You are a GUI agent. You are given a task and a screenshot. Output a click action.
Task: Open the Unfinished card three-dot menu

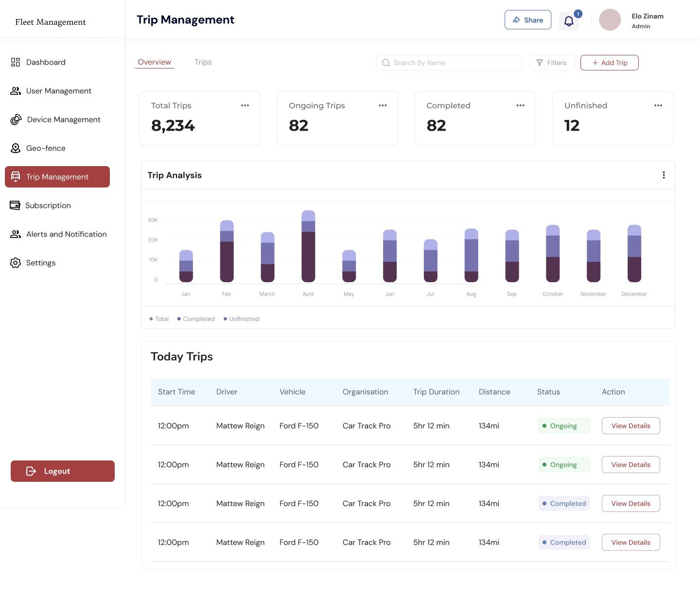(658, 105)
